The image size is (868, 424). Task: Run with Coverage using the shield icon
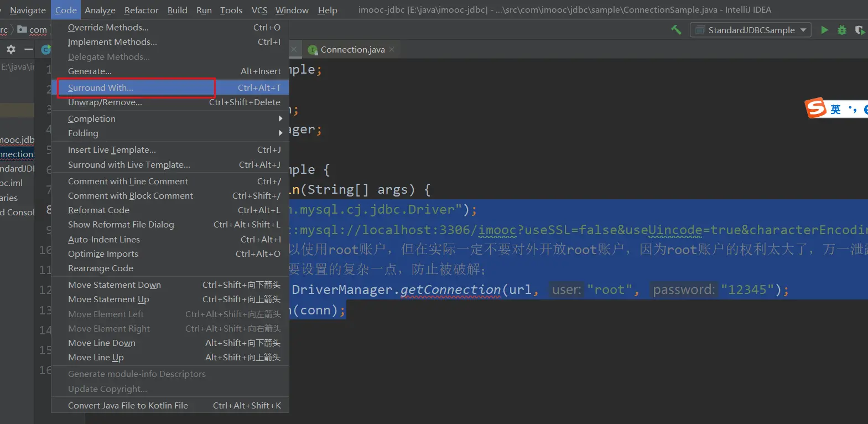coord(859,30)
